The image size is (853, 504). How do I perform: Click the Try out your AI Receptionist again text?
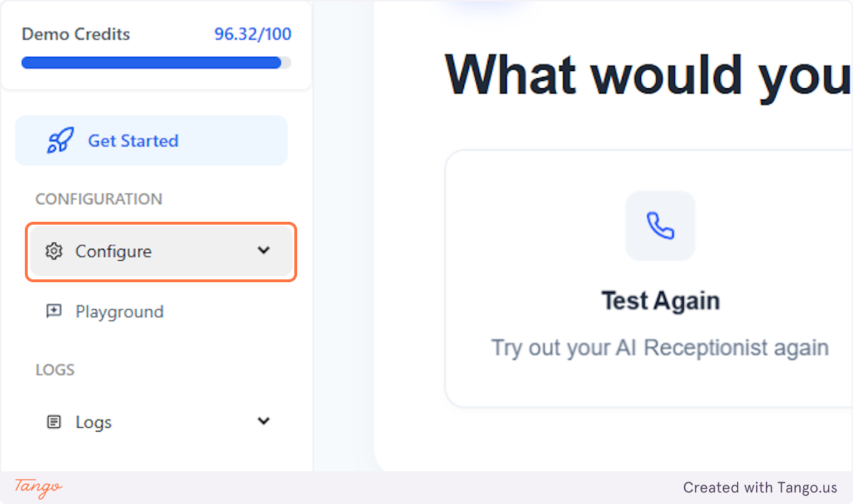(660, 348)
